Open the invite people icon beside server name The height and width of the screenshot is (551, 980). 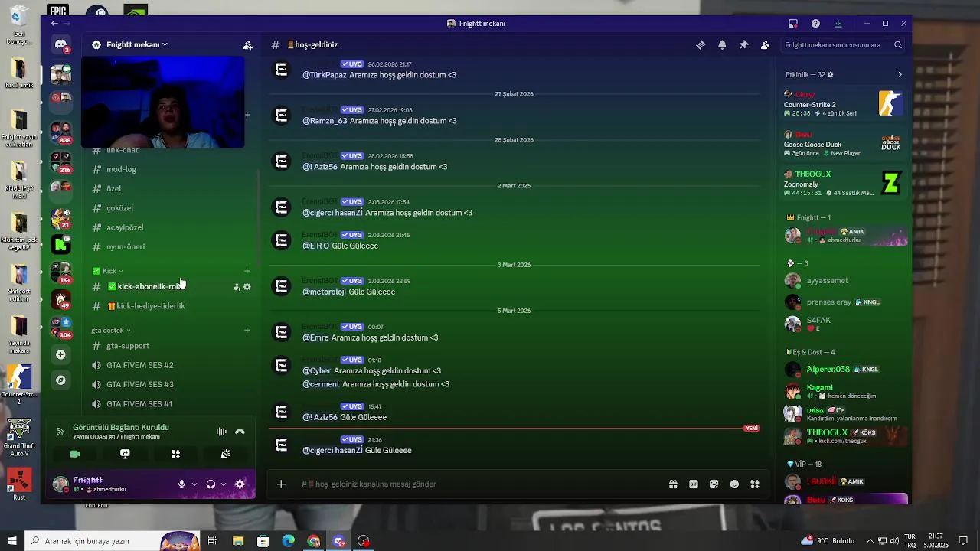pos(247,45)
